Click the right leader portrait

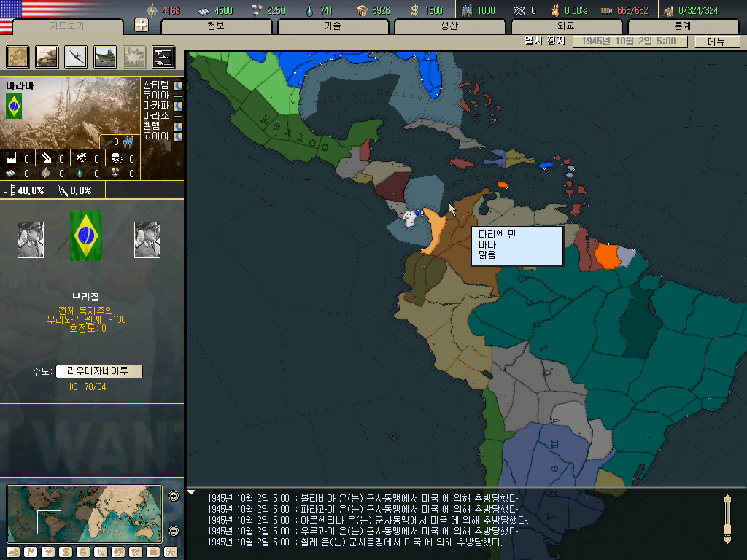click(147, 240)
